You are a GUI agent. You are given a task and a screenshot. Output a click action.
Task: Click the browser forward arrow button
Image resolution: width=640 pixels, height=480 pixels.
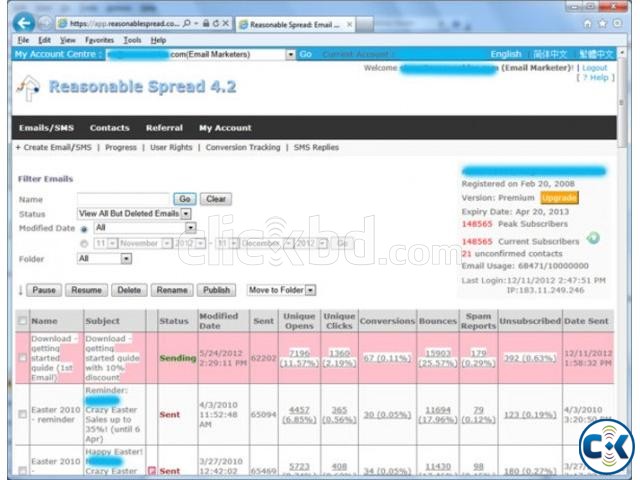pos(45,23)
